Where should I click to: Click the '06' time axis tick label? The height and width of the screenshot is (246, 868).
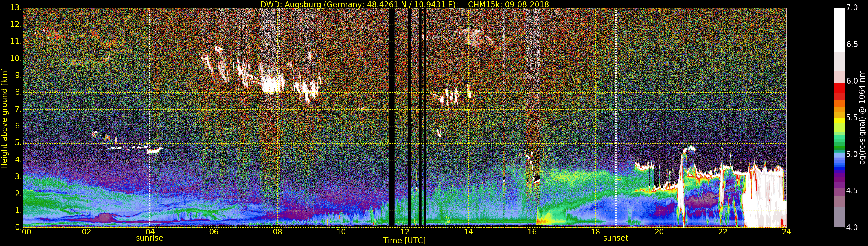click(x=214, y=232)
